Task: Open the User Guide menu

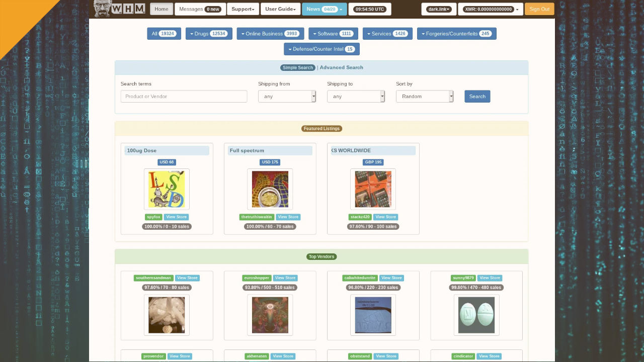Action: tap(280, 9)
